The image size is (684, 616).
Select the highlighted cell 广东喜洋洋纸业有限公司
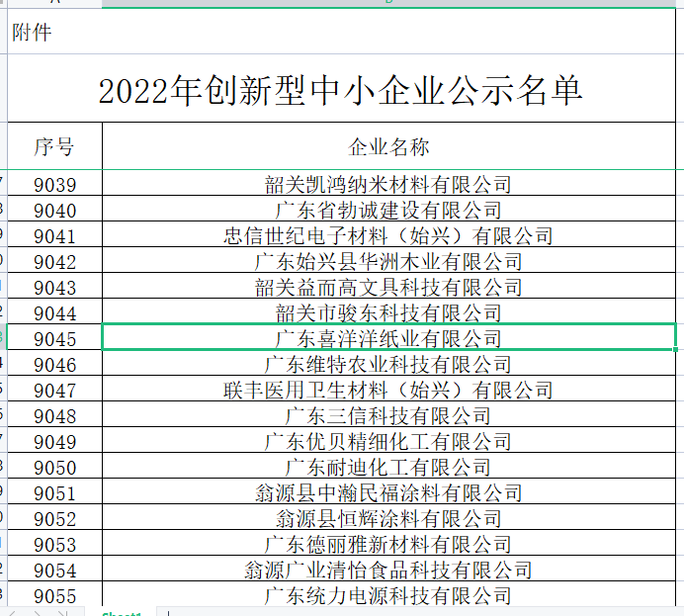388,338
